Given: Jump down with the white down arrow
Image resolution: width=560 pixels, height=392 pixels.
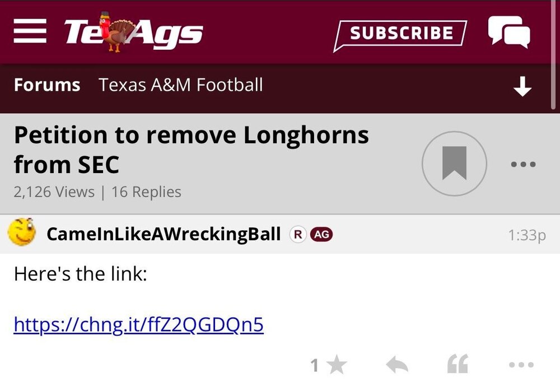Looking at the screenshot, I should [x=522, y=86].
